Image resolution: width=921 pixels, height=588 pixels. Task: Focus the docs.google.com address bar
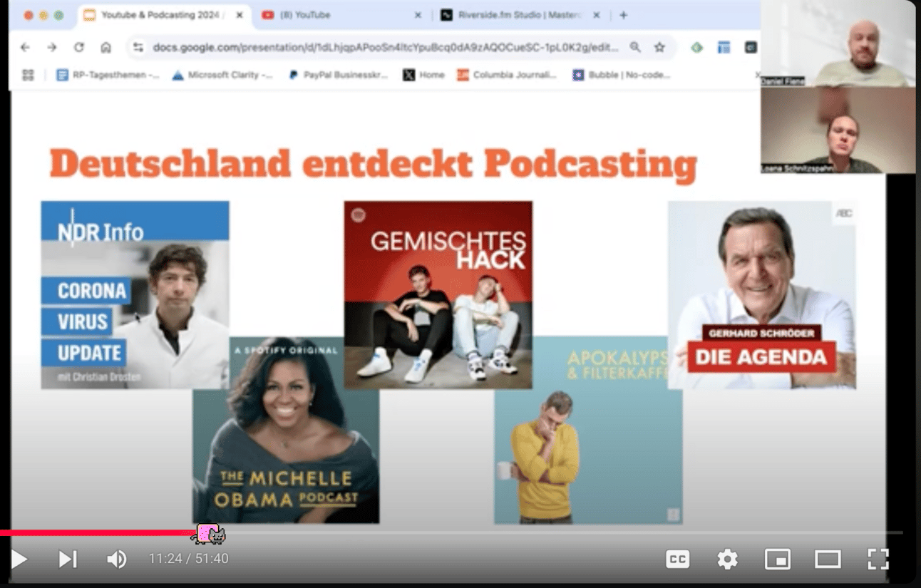click(x=385, y=48)
